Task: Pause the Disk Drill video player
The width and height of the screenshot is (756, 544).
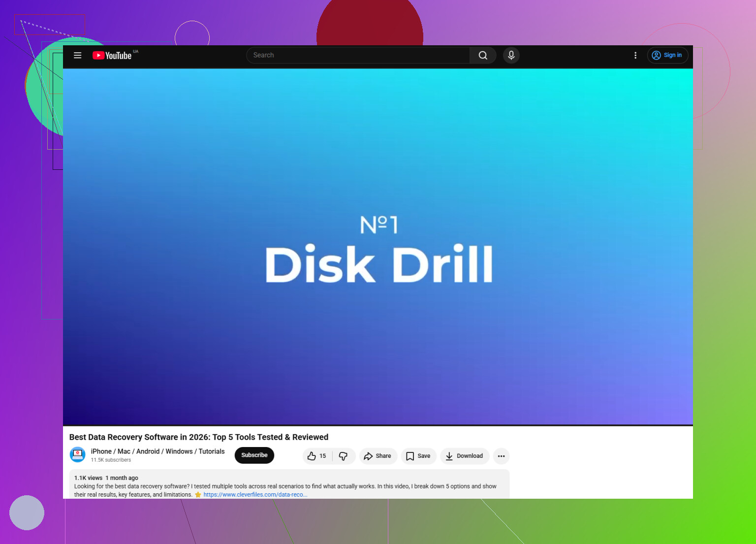Action: point(378,246)
